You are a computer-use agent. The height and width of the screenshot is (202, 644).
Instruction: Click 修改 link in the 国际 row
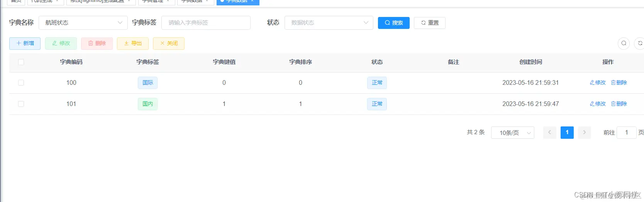598,83
